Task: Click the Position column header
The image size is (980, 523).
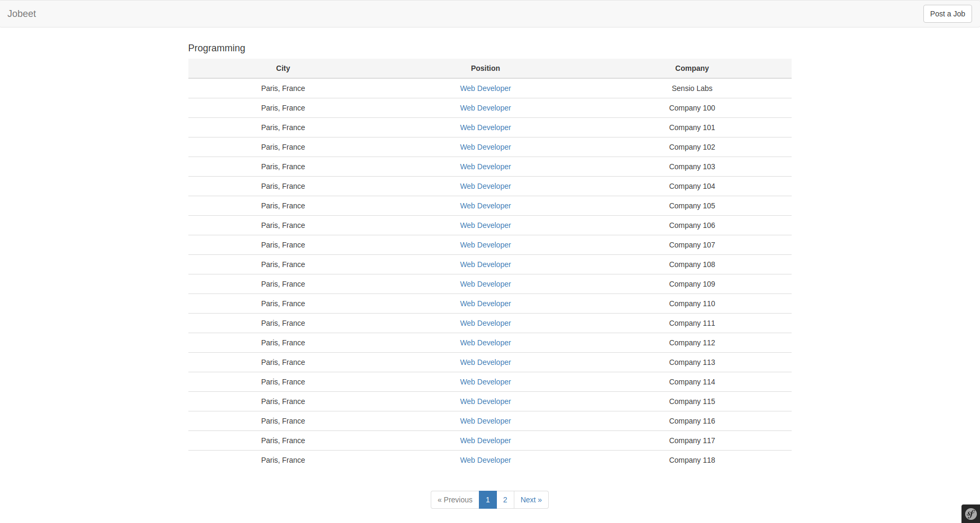Action: pos(485,68)
